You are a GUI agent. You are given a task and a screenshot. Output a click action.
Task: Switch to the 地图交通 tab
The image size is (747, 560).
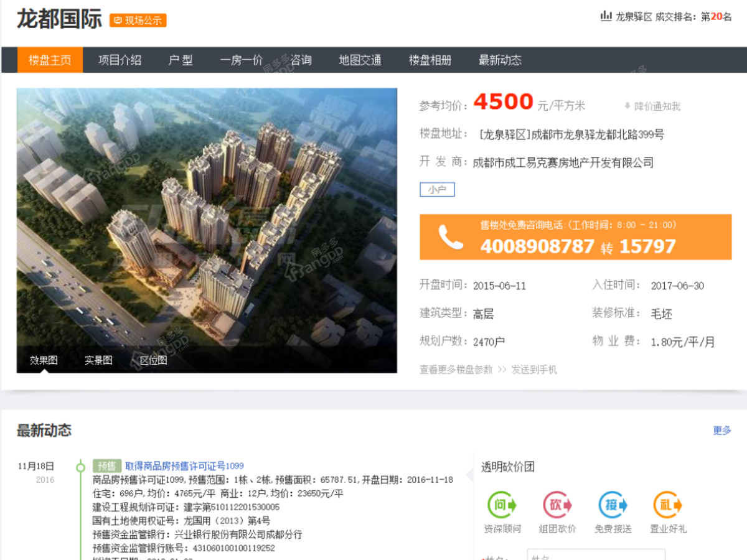pyautogui.click(x=360, y=60)
